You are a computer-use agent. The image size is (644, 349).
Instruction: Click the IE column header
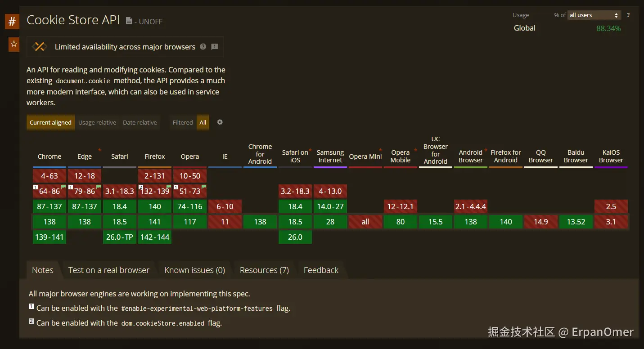225,157
